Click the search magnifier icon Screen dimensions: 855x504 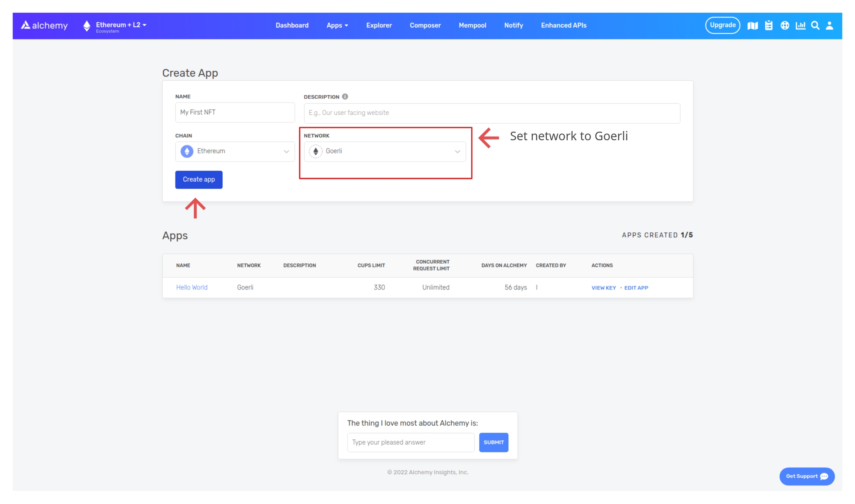[815, 25]
